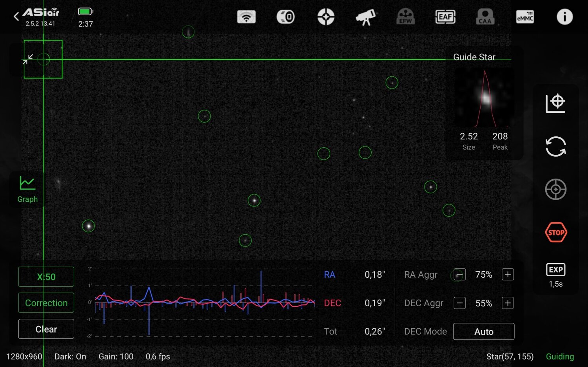Image resolution: width=588 pixels, height=367 pixels.
Task: Click the Dark: On status entry
Action: click(x=70, y=356)
